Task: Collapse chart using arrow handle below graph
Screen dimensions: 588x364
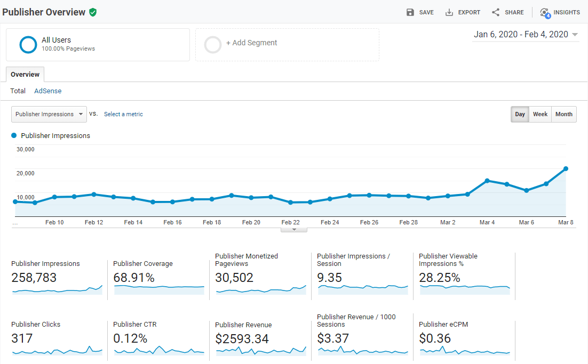Action: point(294,230)
